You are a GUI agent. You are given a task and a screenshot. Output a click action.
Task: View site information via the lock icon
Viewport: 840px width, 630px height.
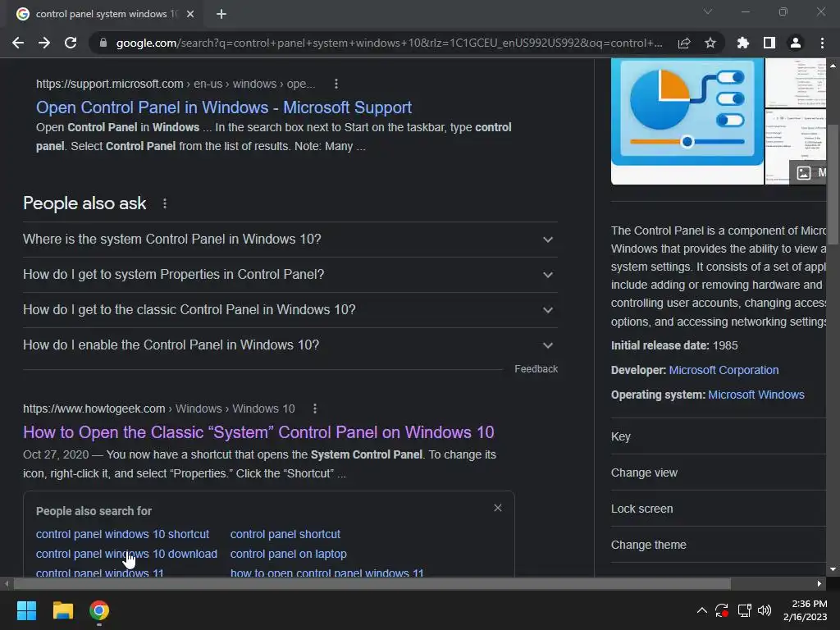(x=103, y=43)
